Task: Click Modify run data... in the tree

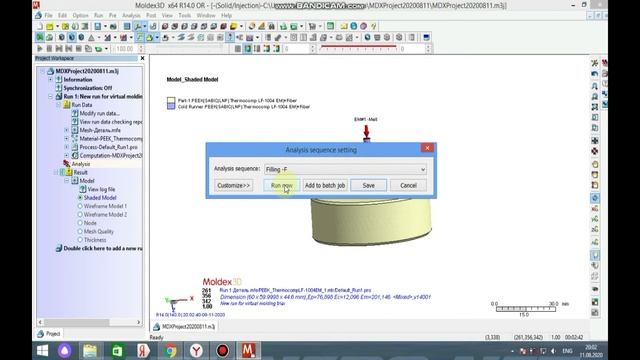Action: [99, 113]
